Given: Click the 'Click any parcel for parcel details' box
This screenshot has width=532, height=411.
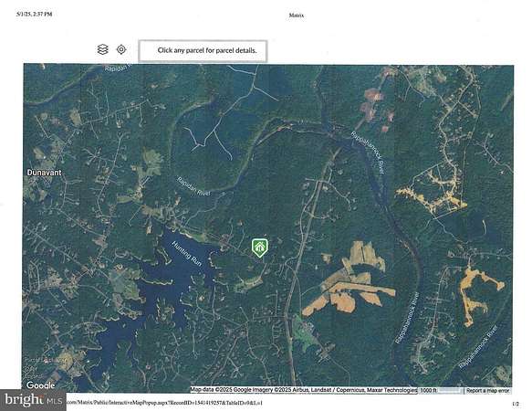Looking at the screenshot, I should pos(203,51).
